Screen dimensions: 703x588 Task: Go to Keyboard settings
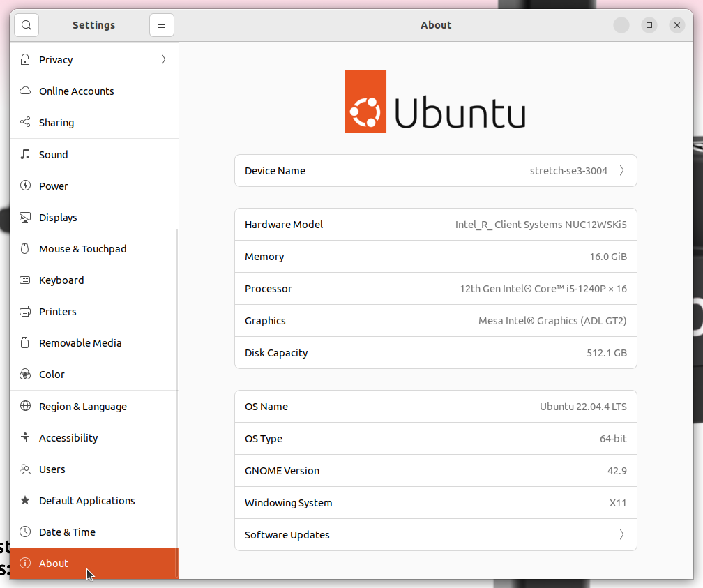click(94, 280)
